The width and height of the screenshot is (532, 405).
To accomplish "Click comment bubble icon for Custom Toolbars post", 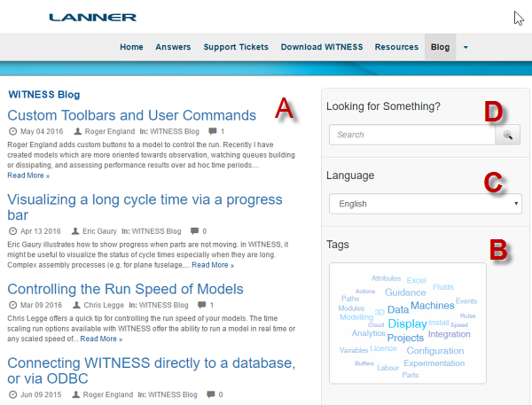I will coord(213,131).
